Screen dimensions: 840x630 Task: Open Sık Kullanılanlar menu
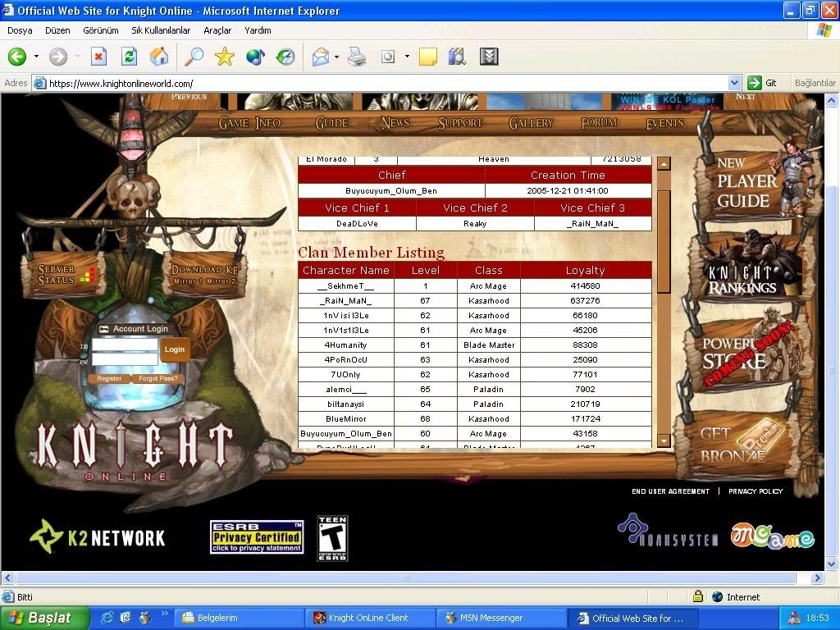(161, 30)
